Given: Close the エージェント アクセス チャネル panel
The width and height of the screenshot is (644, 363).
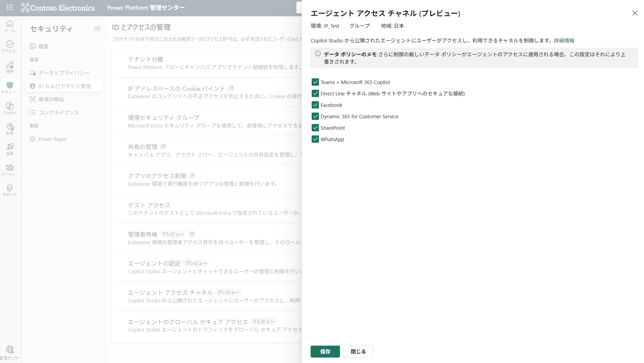Looking at the screenshot, I should tap(635, 13).
